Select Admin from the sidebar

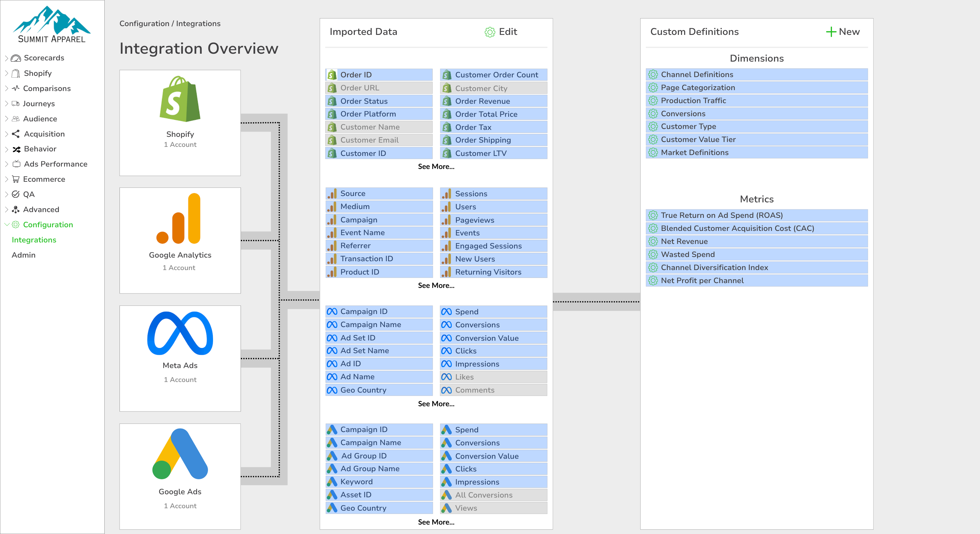(23, 255)
